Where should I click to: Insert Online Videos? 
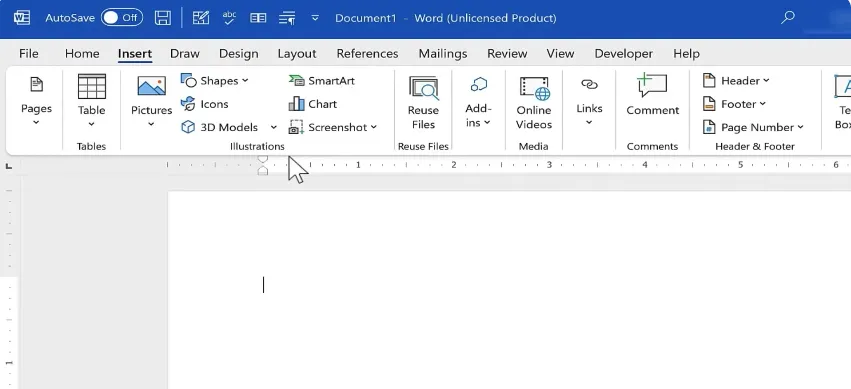click(534, 103)
